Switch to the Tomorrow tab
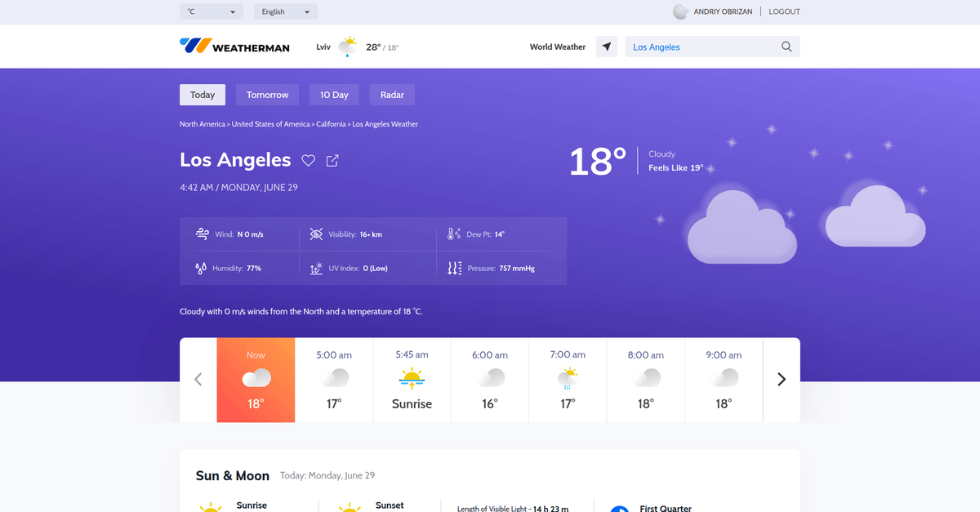 (267, 95)
